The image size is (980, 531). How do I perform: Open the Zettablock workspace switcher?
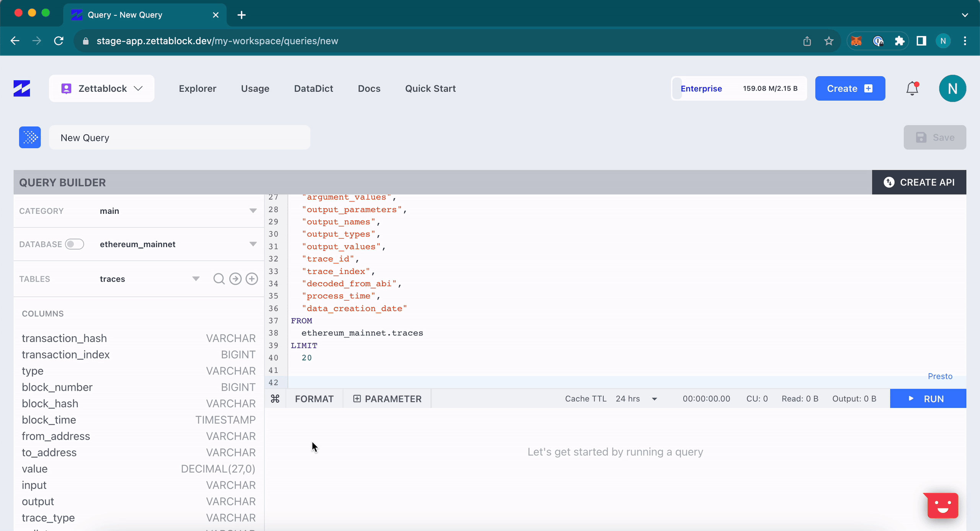tap(102, 88)
